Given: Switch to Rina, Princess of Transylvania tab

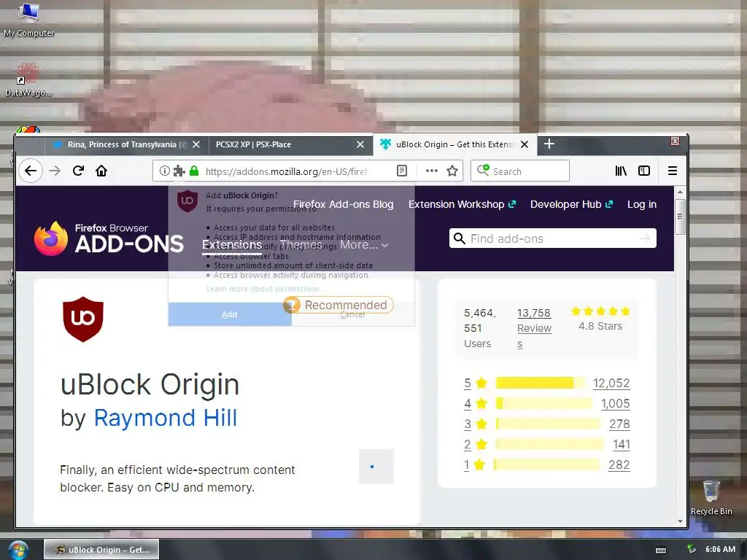Looking at the screenshot, I should pyautogui.click(x=127, y=144).
